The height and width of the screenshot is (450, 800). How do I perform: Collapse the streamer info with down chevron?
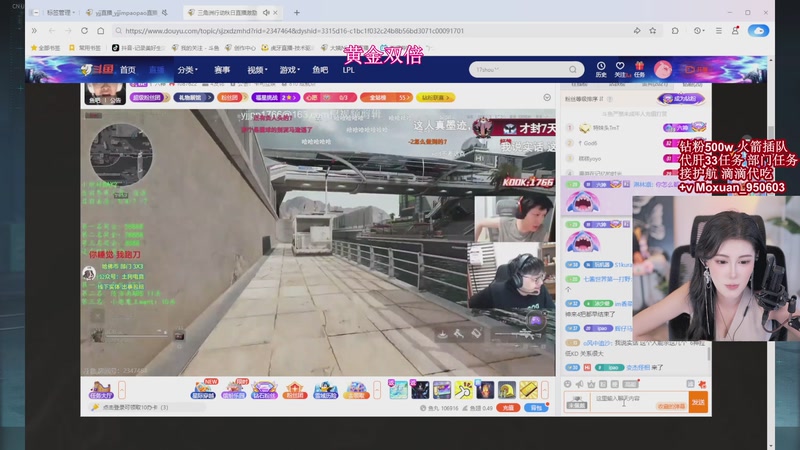547,97
